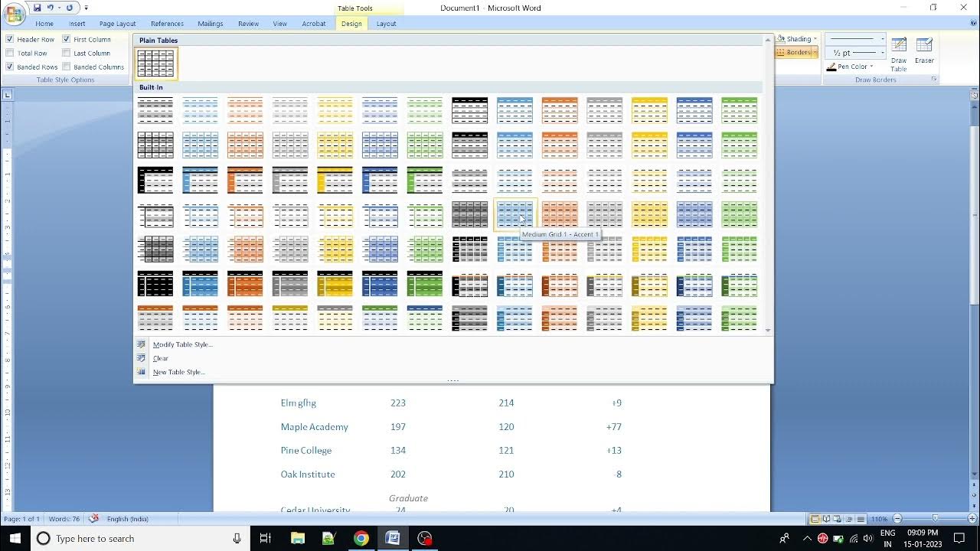Choose Clear from the gallery menu
The image size is (980, 551).
click(160, 358)
